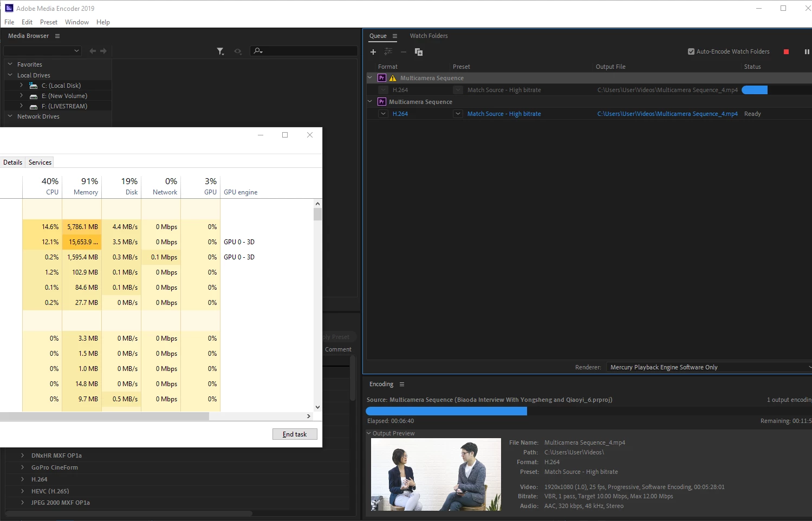
Task: Click the Add Output icon in Queue toolbar
Action: click(388, 52)
